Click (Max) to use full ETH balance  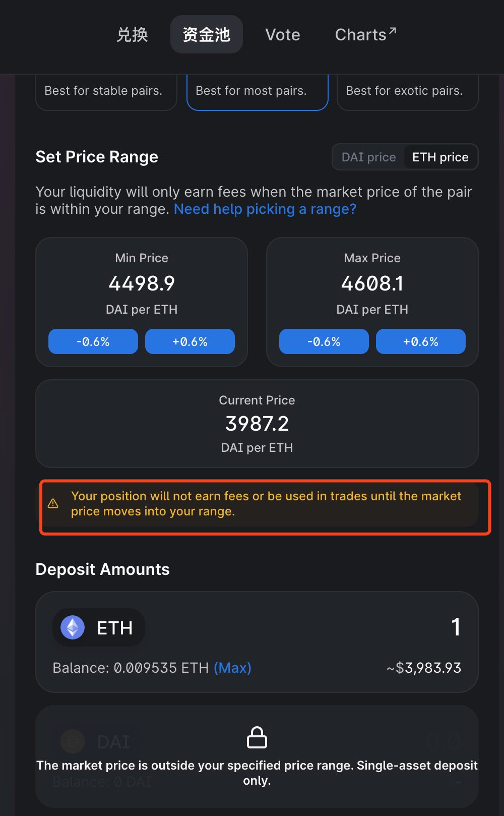coord(232,668)
